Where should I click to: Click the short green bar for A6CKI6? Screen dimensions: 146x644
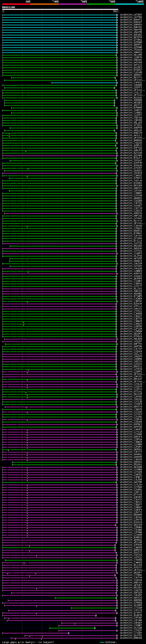tap(86, 598)
